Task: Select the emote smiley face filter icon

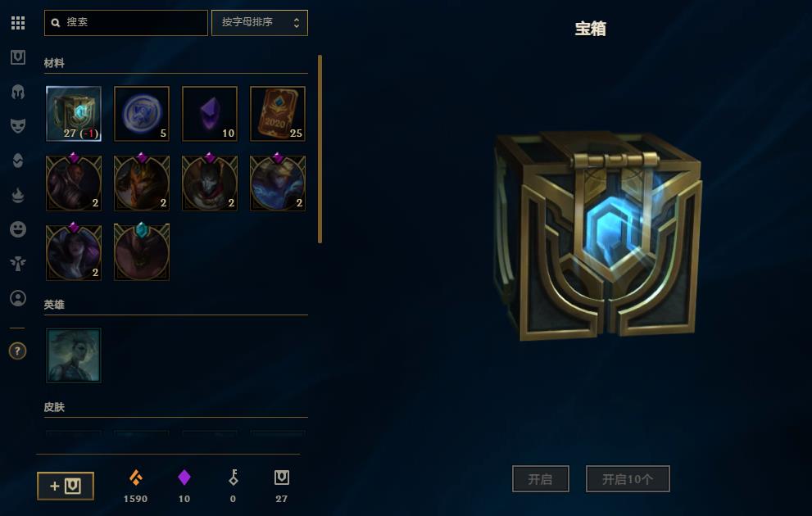Action: point(17,229)
